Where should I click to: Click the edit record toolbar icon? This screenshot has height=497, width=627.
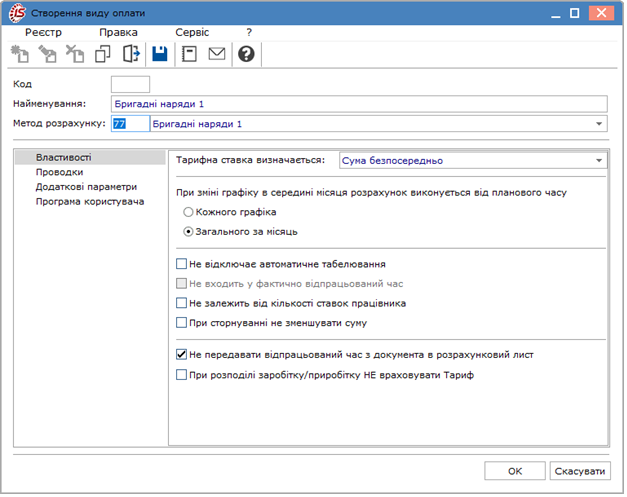47,54
